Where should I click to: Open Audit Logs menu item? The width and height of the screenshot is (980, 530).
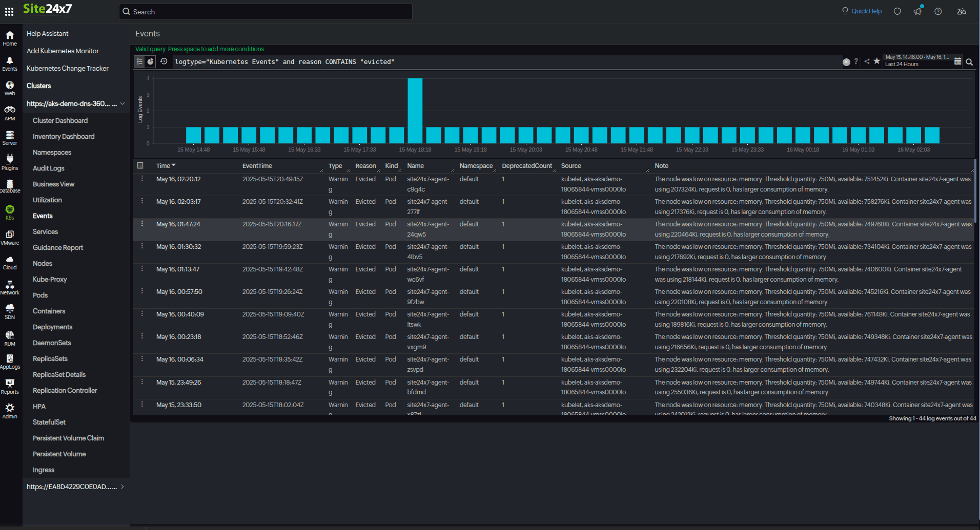48,168
